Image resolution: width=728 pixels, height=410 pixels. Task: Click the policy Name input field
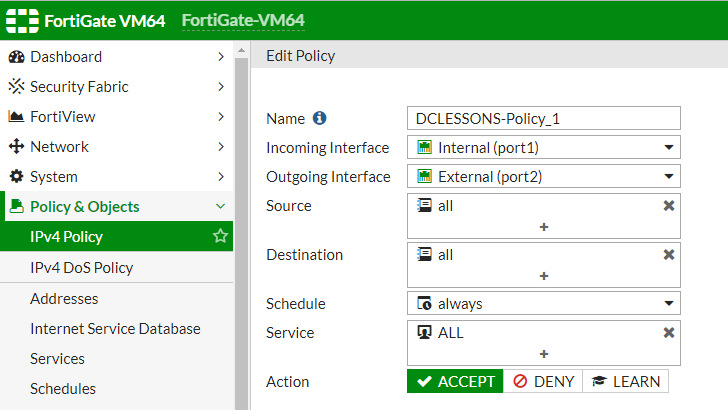click(544, 118)
